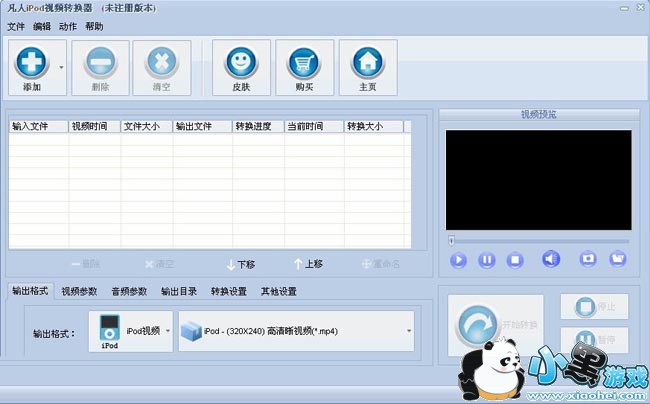Click the 暂停 (pause) conversion button

click(x=594, y=340)
